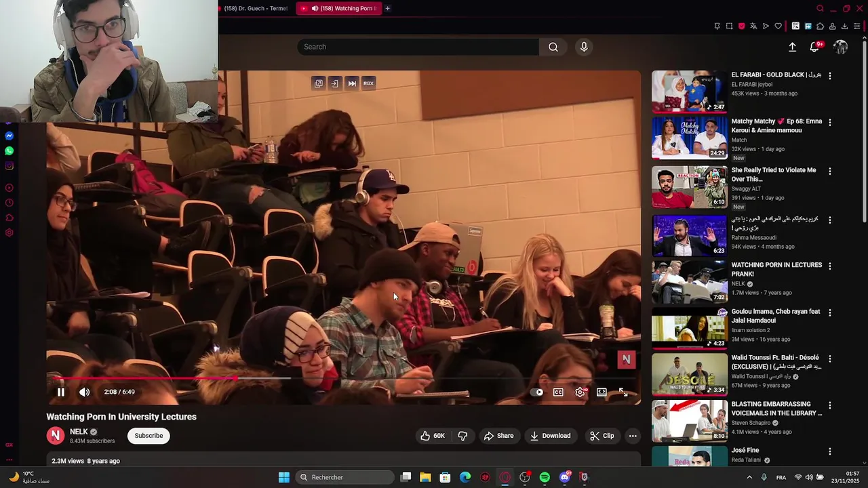Open options for EL FARABI - GOLD BLACK
Image resolution: width=868 pixels, height=488 pixels.
[830, 76]
